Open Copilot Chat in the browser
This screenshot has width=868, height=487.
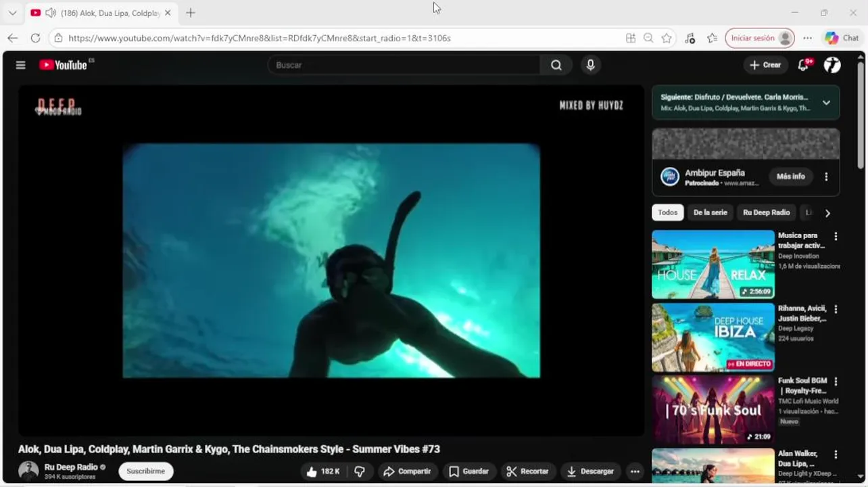click(x=842, y=38)
